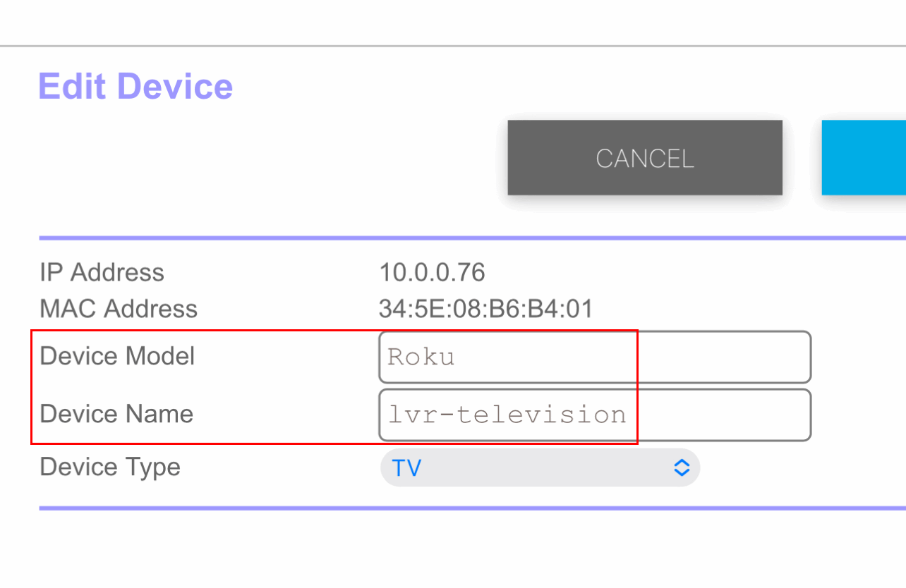Click the lvr-television text in the name box
Screen dimensions: 906x588
pos(505,415)
